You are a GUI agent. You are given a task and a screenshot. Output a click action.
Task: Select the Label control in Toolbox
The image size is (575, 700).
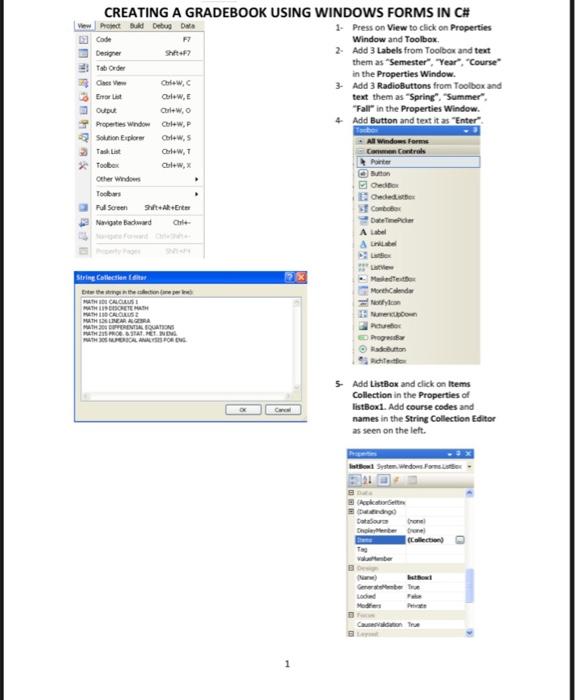(418, 232)
